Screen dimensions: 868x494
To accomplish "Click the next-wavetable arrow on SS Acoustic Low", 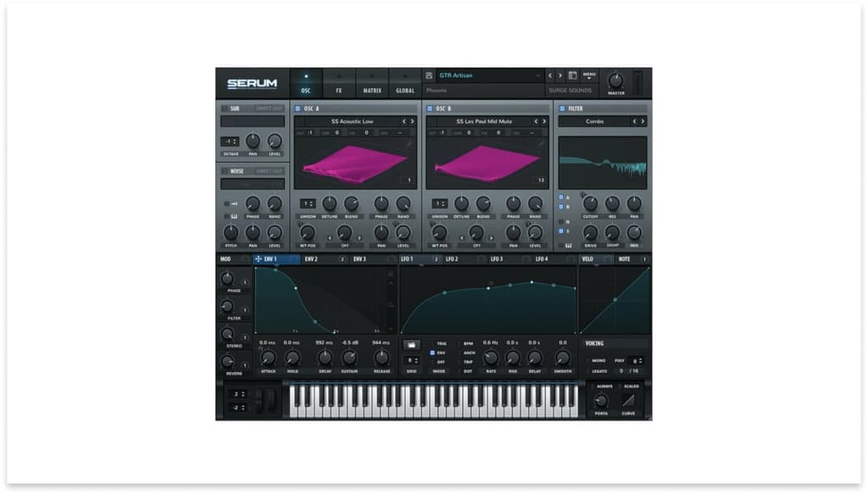I will (x=412, y=121).
